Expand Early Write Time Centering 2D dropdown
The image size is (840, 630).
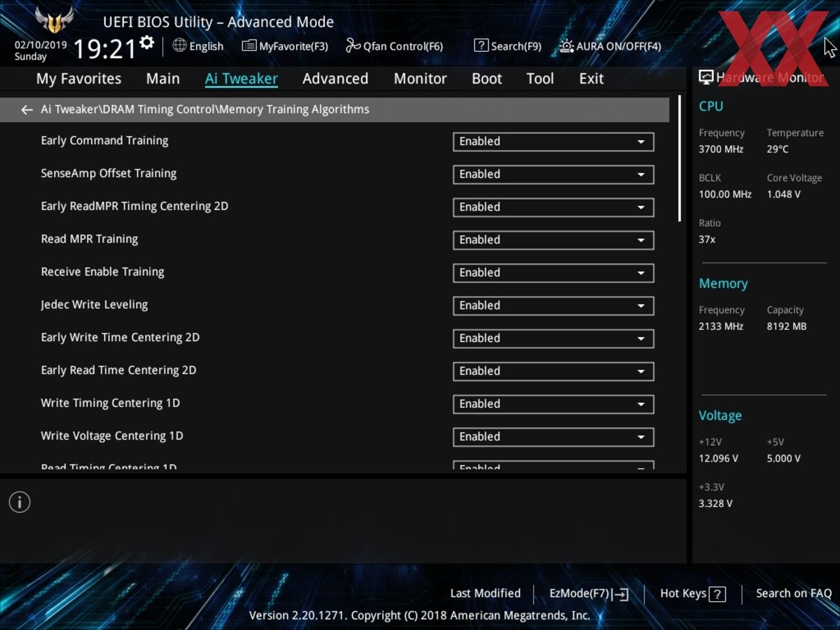553,338
